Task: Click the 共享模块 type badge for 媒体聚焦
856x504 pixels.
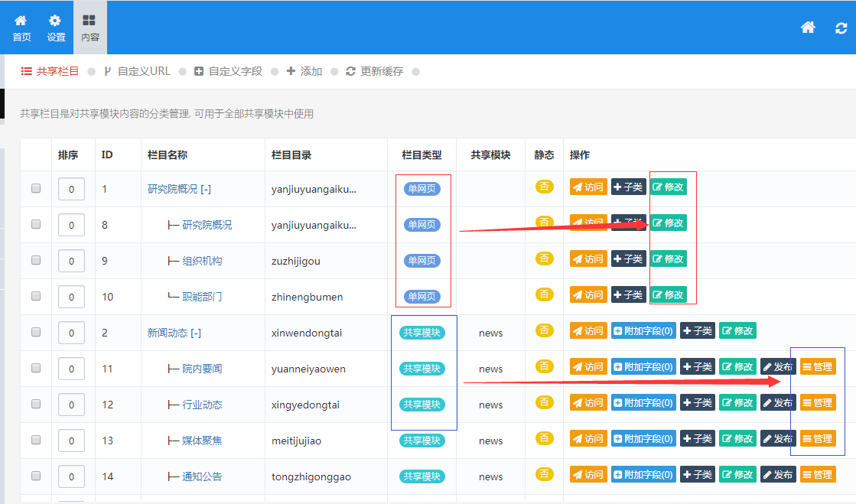Action: 422,440
